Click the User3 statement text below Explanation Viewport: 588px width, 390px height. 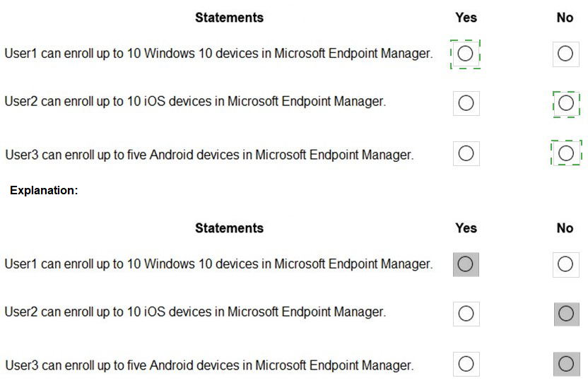(208, 365)
